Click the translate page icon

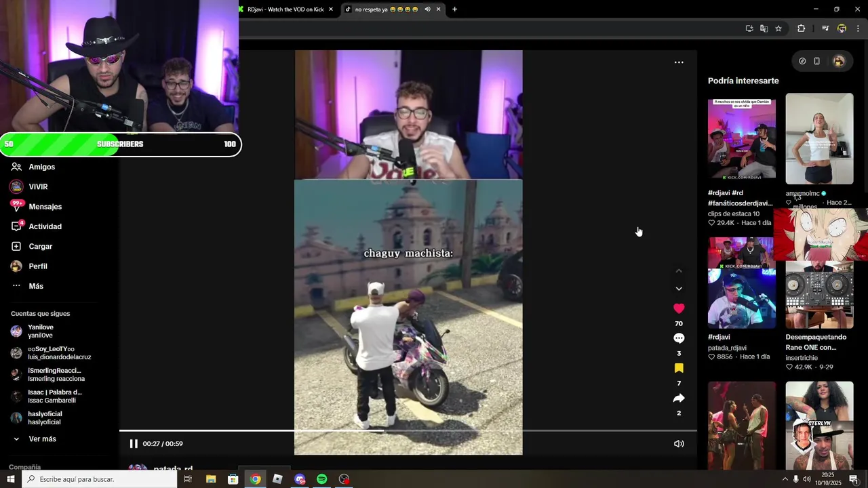(x=764, y=28)
